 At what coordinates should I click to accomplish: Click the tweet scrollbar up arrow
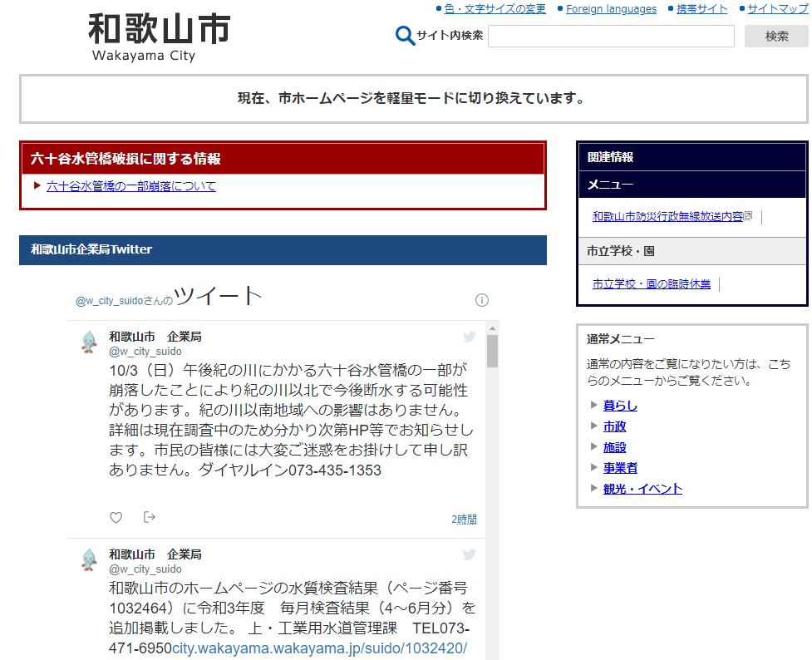point(493,328)
